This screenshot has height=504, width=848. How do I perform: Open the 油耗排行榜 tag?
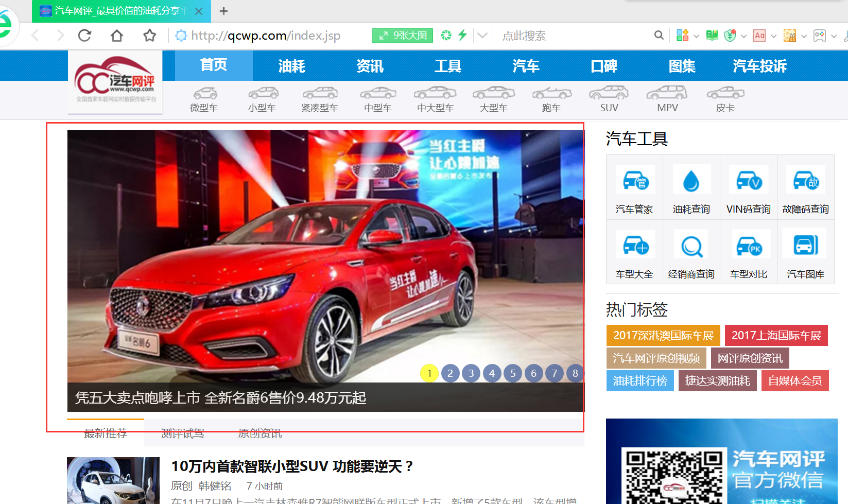(x=640, y=381)
